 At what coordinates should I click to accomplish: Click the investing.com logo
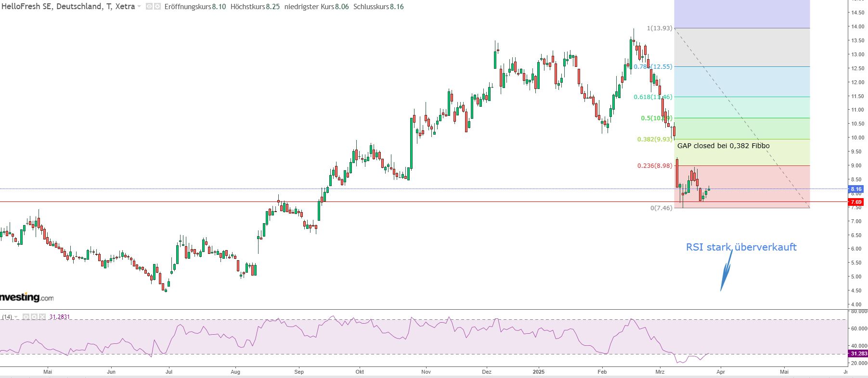26,298
